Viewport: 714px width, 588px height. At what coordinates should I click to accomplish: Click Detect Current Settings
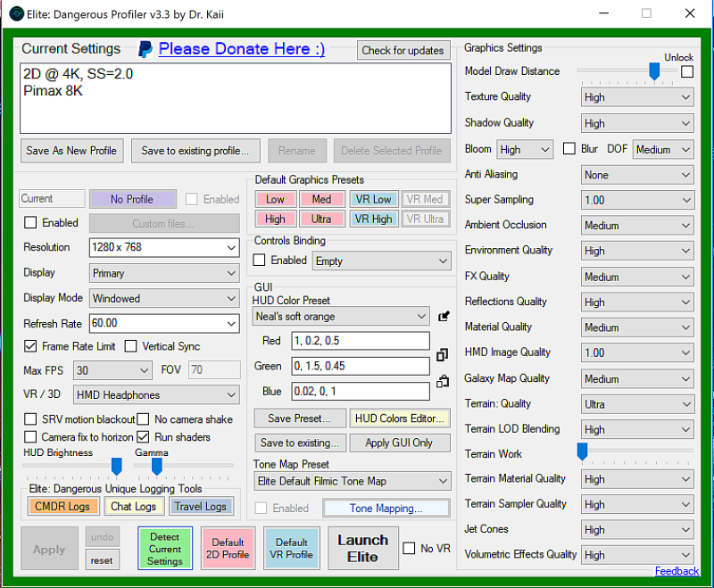click(165, 549)
